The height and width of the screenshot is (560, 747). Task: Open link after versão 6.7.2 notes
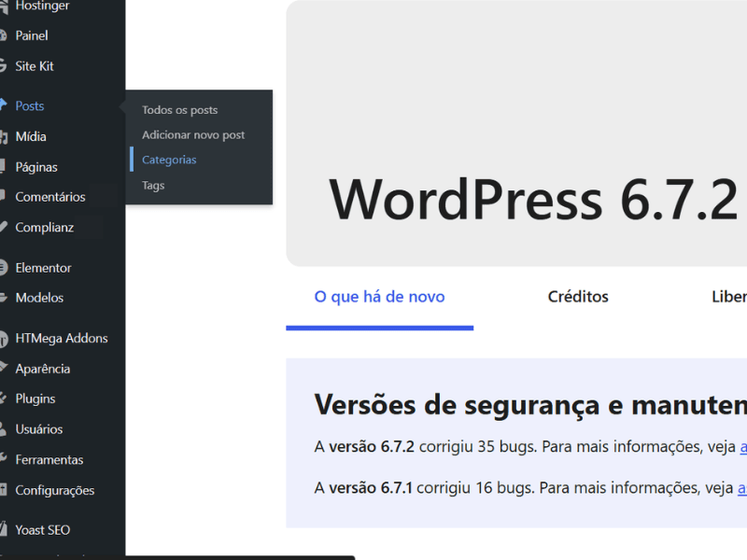[743, 447]
